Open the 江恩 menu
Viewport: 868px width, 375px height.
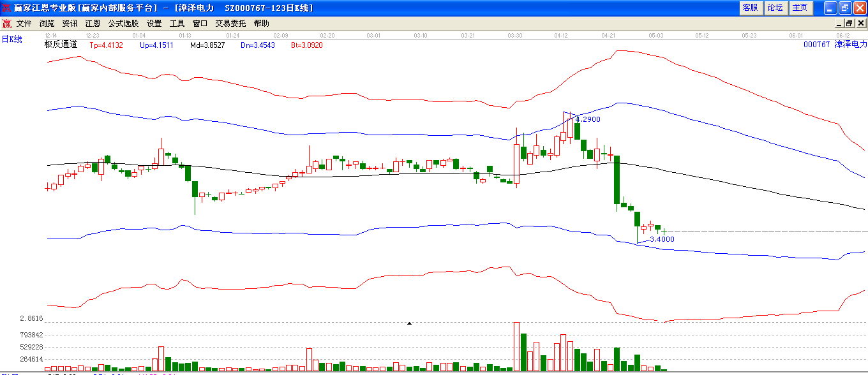[93, 24]
